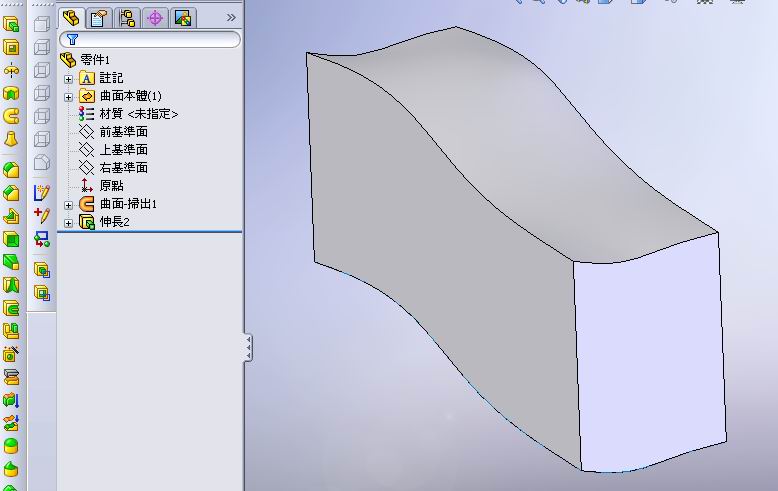778x491 pixels.
Task: Select the 曲面本體(1) surface bodies folder
Action: (x=130, y=96)
